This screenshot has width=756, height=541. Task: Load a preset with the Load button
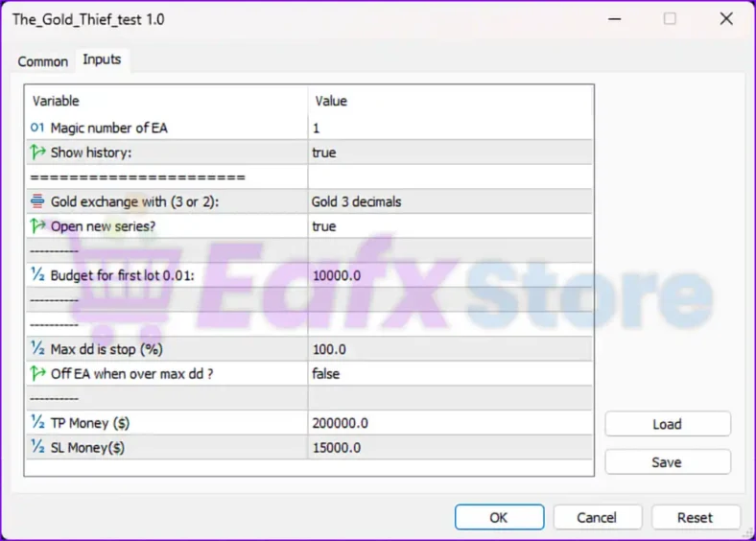tap(668, 424)
